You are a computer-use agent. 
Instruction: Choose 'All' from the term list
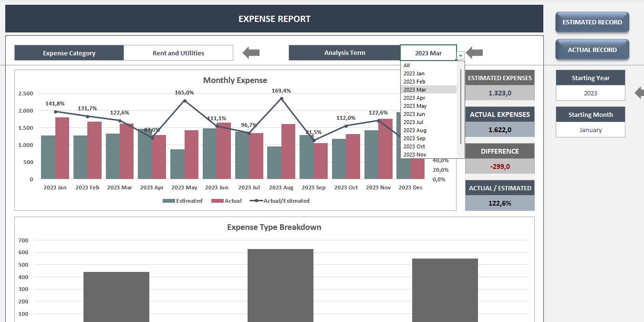[429, 65]
